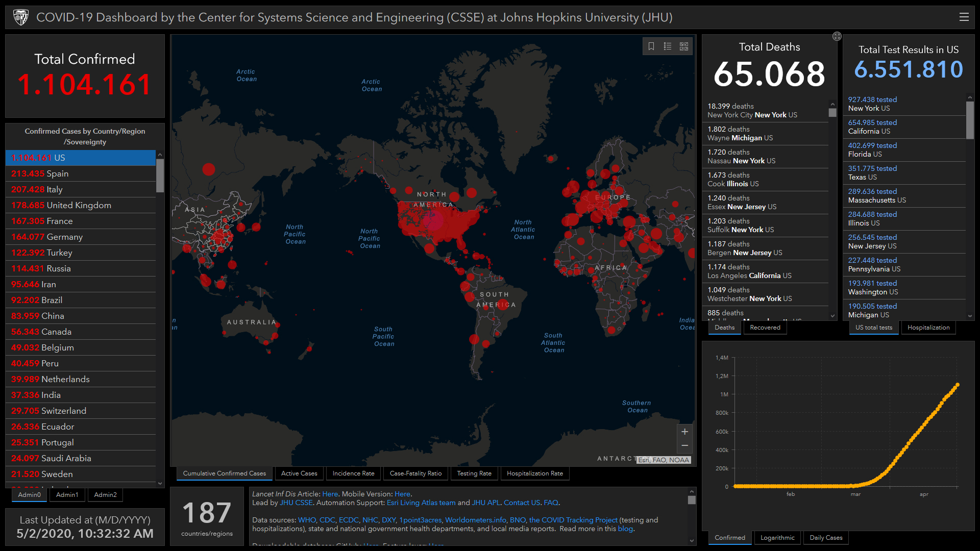Open the Incidence Rate map tab
The width and height of the screenshot is (980, 551).
pyautogui.click(x=353, y=473)
